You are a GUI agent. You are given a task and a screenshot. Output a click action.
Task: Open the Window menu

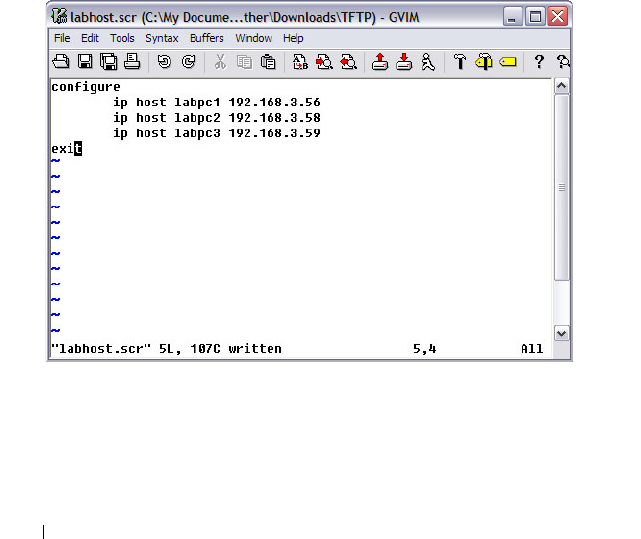[253, 38]
